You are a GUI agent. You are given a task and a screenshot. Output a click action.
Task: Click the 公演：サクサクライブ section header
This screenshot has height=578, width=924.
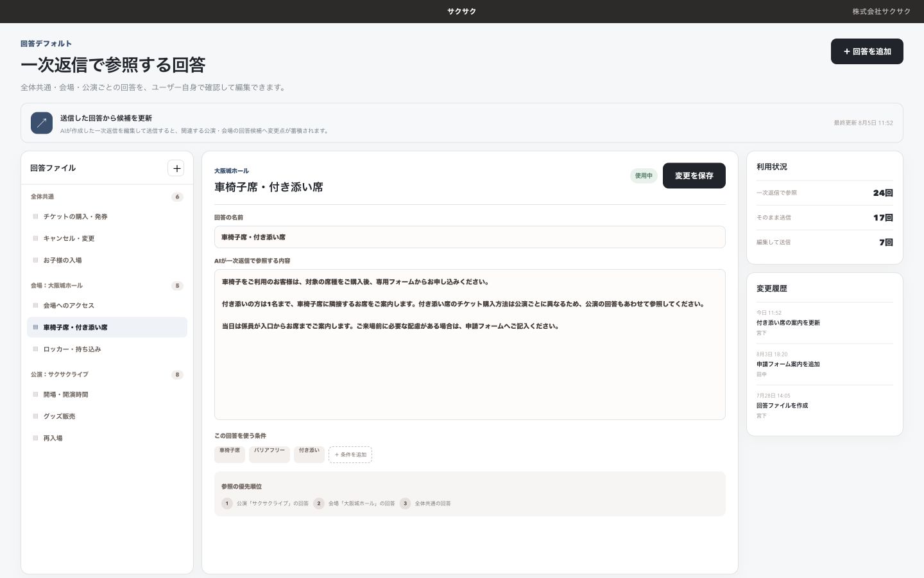point(60,374)
